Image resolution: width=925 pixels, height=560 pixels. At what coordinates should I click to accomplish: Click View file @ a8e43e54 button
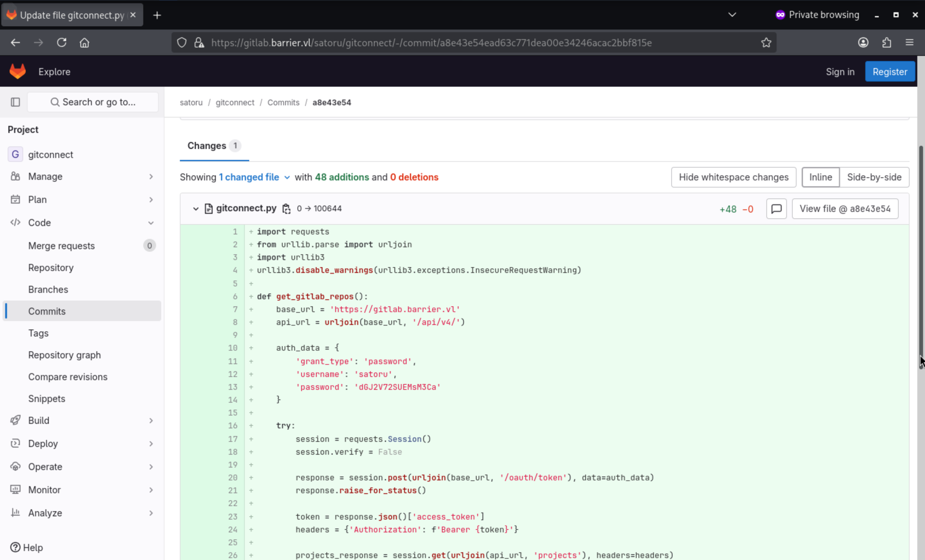coord(845,209)
